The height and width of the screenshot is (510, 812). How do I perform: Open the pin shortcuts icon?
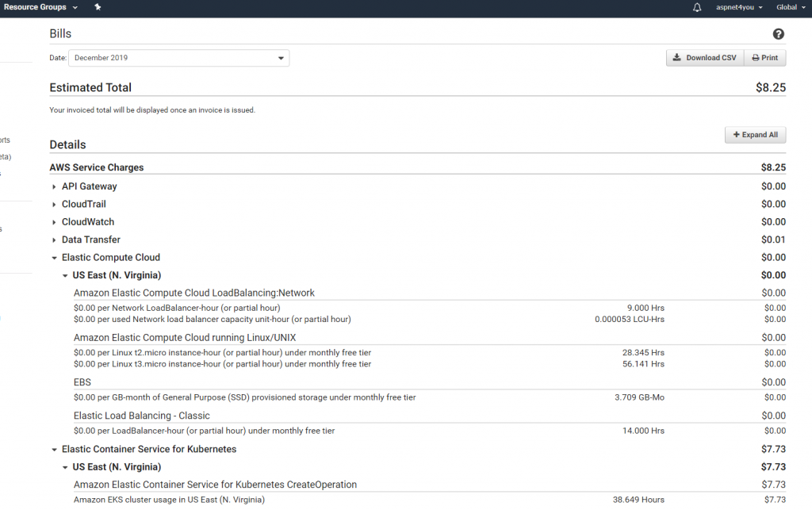coord(98,7)
